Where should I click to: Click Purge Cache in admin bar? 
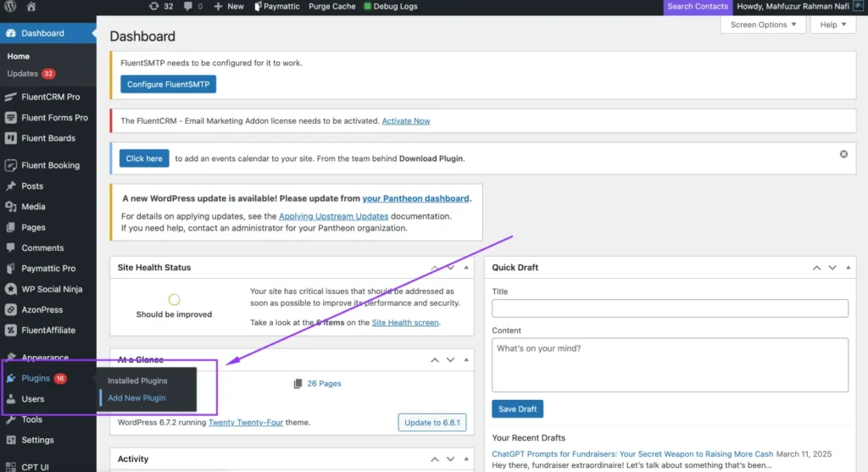coord(331,6)
